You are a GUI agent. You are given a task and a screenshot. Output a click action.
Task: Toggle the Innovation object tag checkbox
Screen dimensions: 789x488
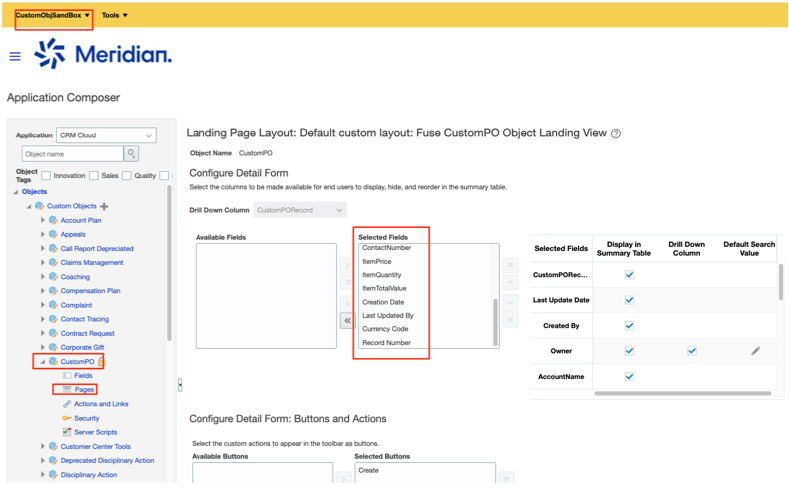pos(46,176)
